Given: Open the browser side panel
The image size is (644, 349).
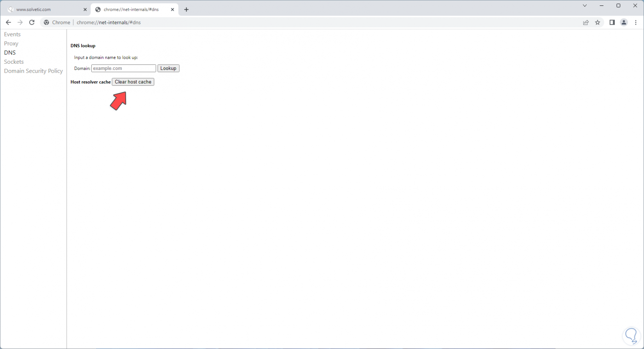Looking at the screenshot, I should [612, 22].
